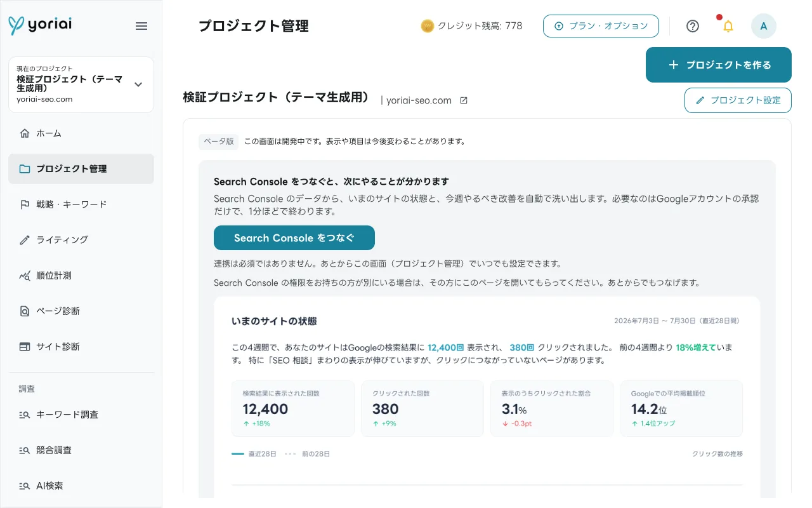Image resolution: width=812 pixels, height=508 pixels.
Task: Click the date range 2026年7月3日 〜 7月30日
Action: tap(654, 321)
